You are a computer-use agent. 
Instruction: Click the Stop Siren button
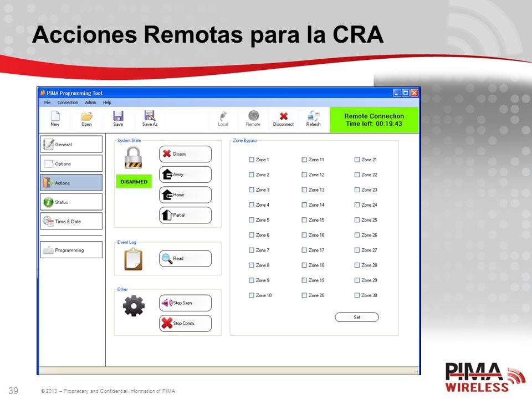(185, 303)
